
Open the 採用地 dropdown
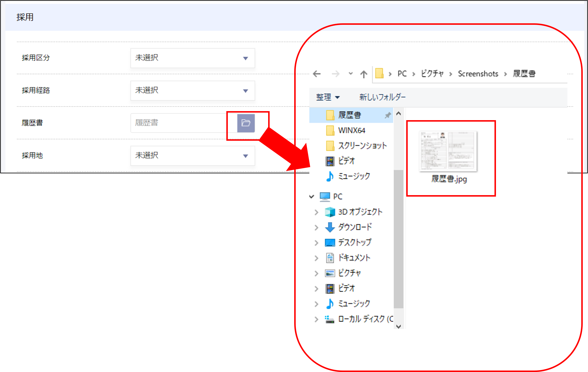click(192, 156)
